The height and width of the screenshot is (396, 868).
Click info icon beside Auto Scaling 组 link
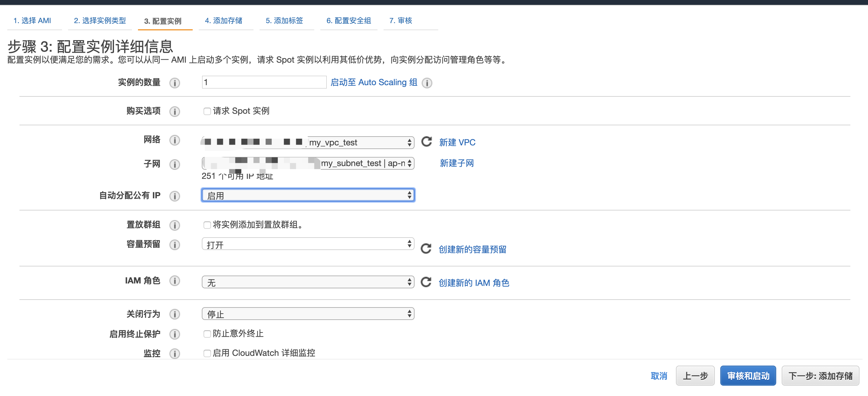point(427,83)
